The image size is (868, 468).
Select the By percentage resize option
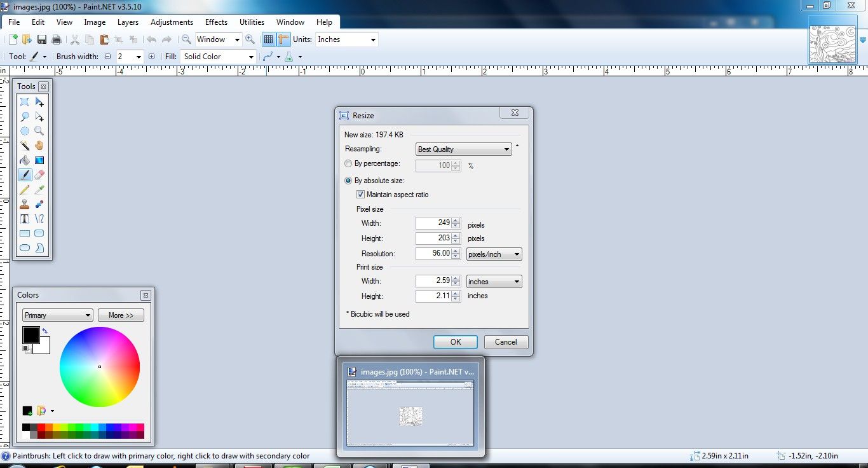(348, 163)
